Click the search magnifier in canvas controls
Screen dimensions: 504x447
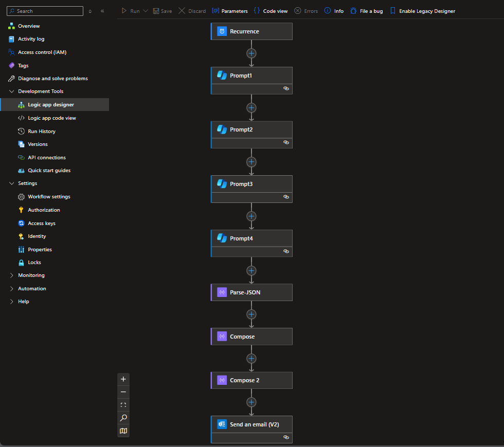click(123, 418)
